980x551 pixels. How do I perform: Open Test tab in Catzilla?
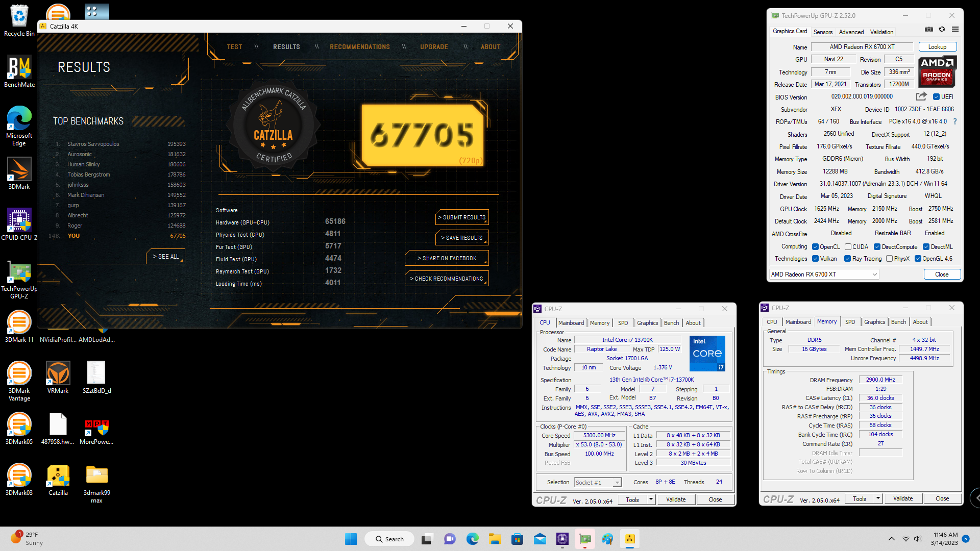coord(234,46)
